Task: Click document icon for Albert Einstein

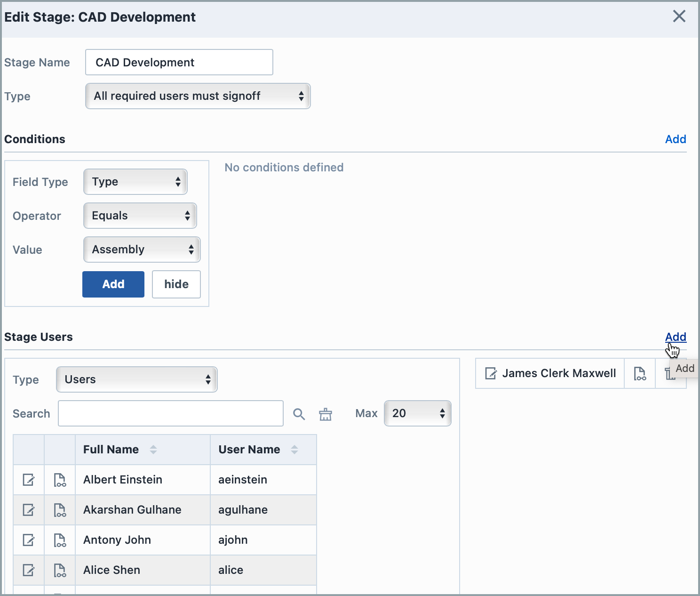Action: click(60, 480)
